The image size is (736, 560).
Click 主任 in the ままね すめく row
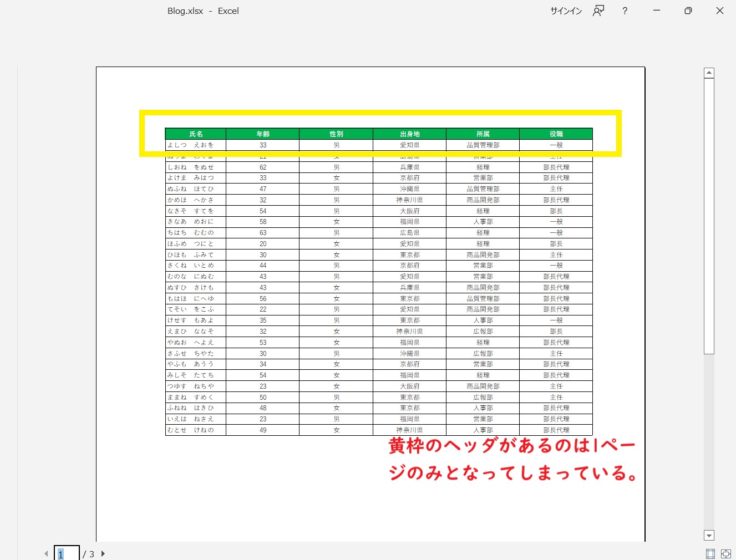(x=556, y=398)
